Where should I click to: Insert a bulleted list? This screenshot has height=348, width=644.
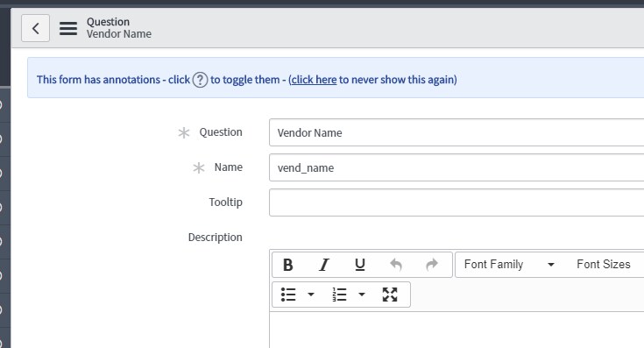(x=288, y=295)
